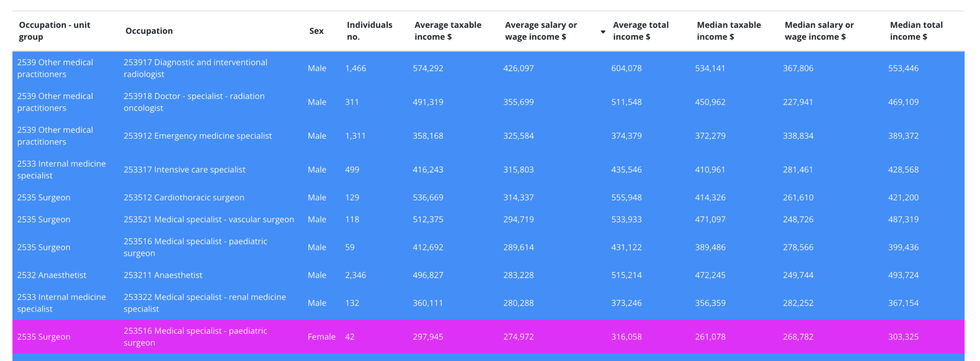
Task: Select Diagnostic and interventional radiologist occupation cell
Action: [195, 68]
